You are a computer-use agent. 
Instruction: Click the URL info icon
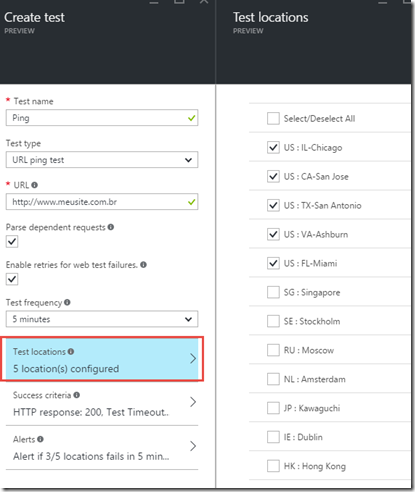[x=34, y=185]
